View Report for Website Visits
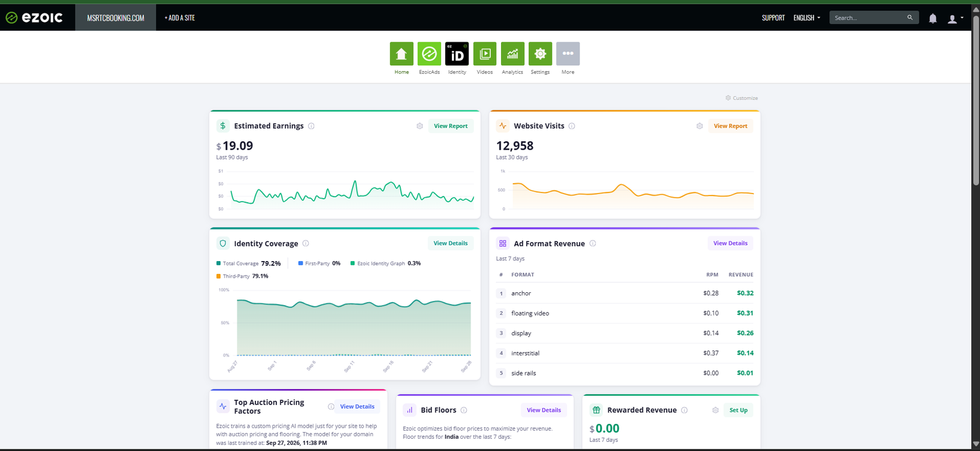Image resolution: width=980 pixels, height=451 pixels. click(731, 126)
